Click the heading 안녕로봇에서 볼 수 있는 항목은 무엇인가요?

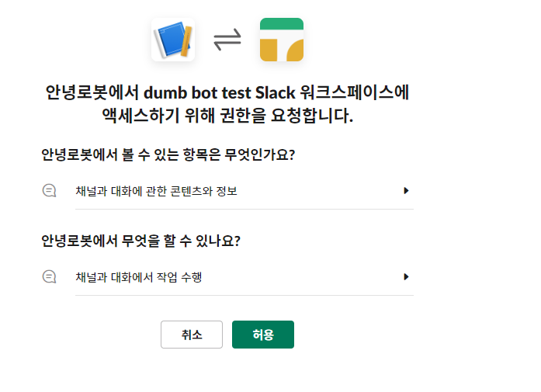(x=168, y=154)
